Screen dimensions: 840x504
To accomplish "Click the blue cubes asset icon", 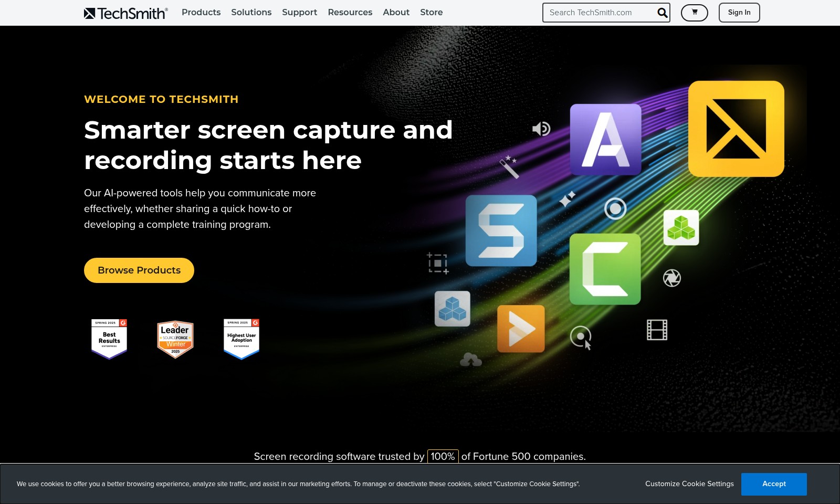I will tap(453, 309).
